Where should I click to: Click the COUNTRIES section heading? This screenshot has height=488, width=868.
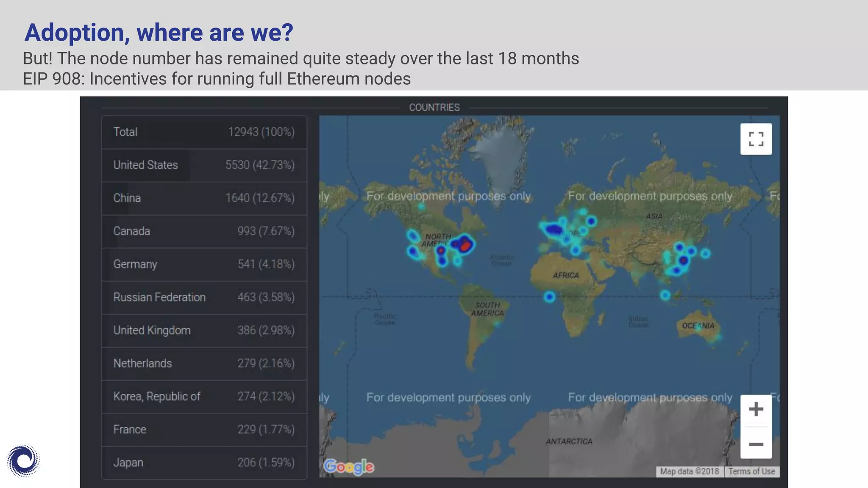(434, 108)
